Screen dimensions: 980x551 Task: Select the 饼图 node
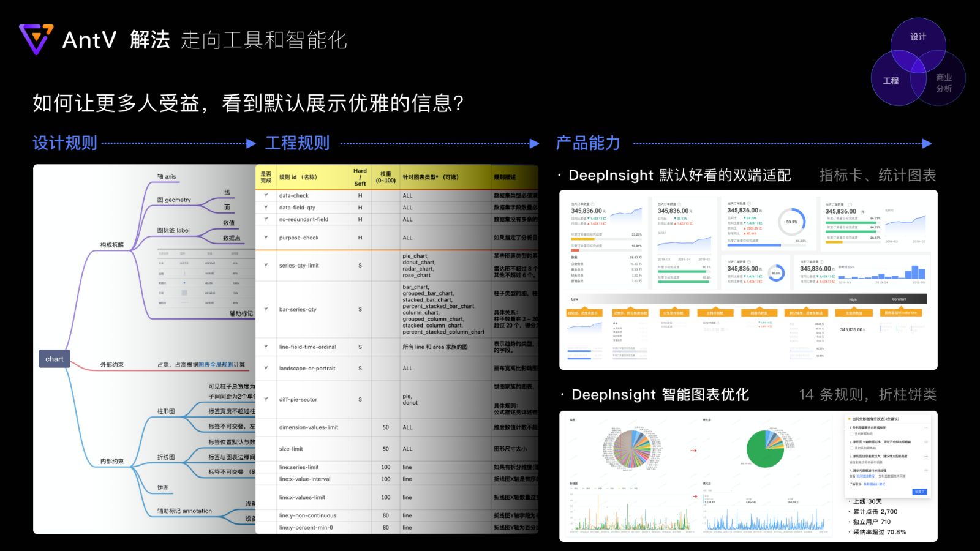(x=163, y=488)
